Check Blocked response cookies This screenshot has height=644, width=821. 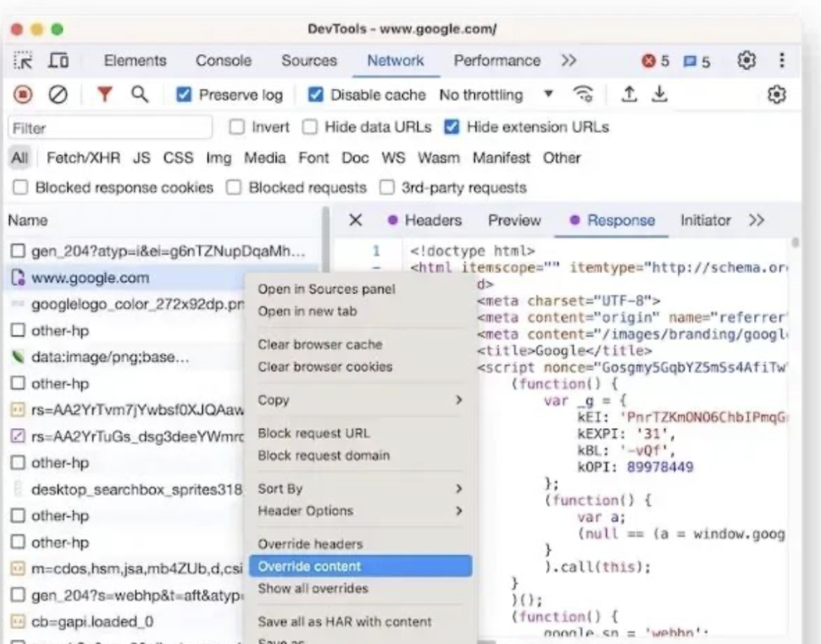[x=21, y=188]
